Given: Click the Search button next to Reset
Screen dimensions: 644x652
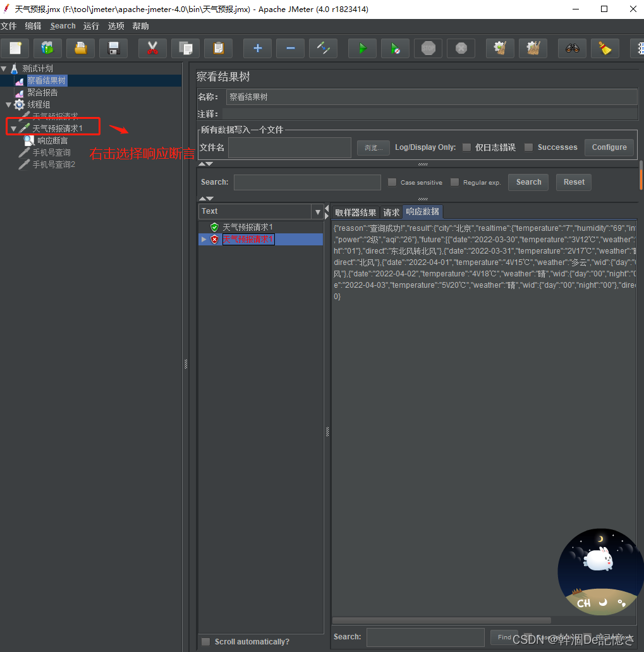Looking at the screenshot, I should (x=528, y=182).
